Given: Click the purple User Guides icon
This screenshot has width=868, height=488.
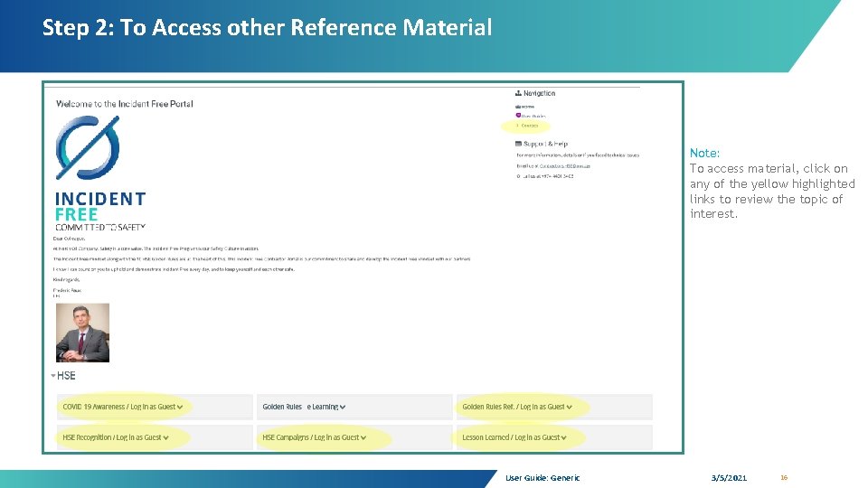Looking at the screenshot, I should 518,116.
